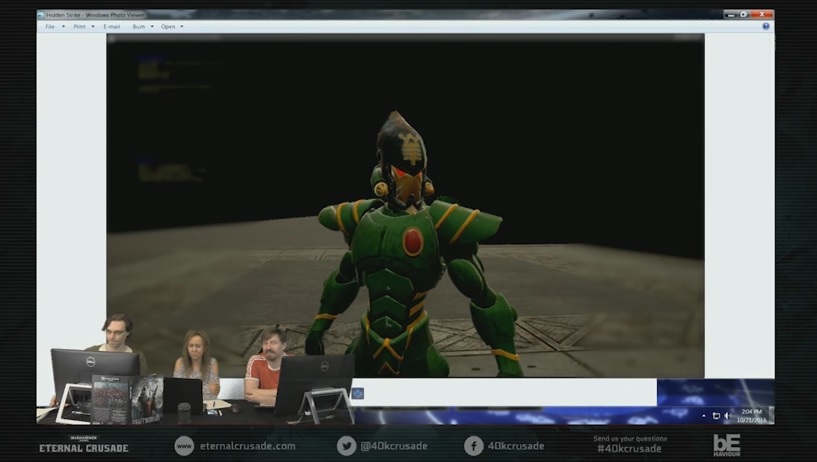Close the Windows Photo Viewer window

tap(762, 15)
